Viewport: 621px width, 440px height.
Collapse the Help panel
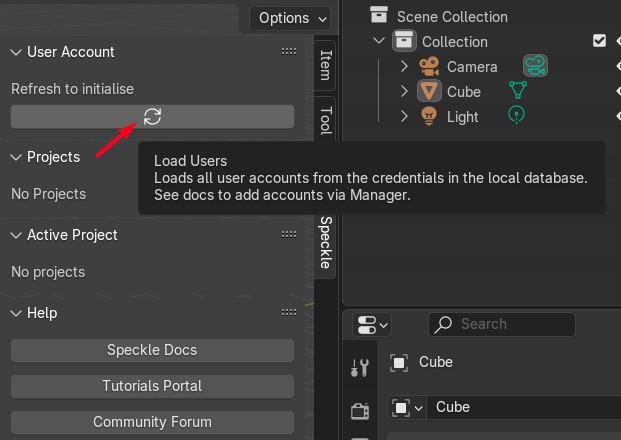16,313
